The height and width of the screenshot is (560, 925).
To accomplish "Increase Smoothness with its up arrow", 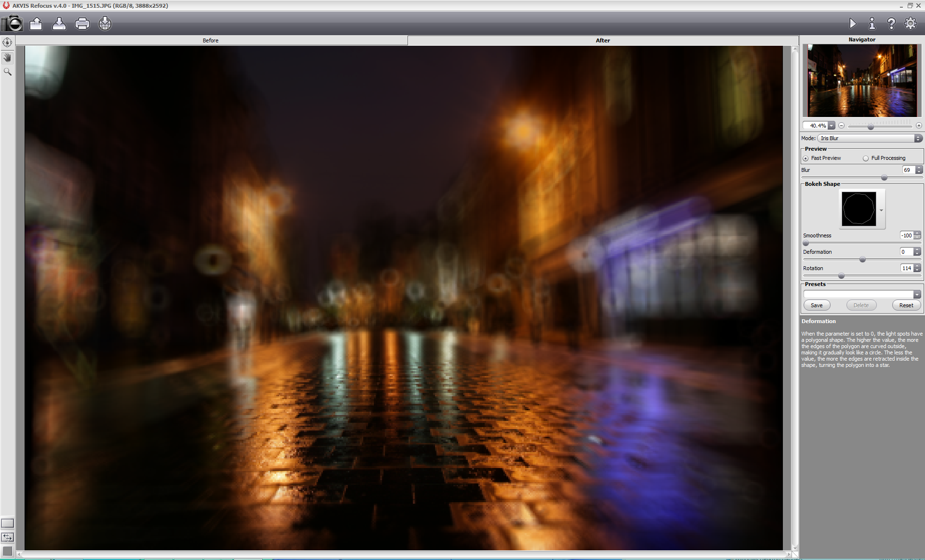I will click(917, 234).
